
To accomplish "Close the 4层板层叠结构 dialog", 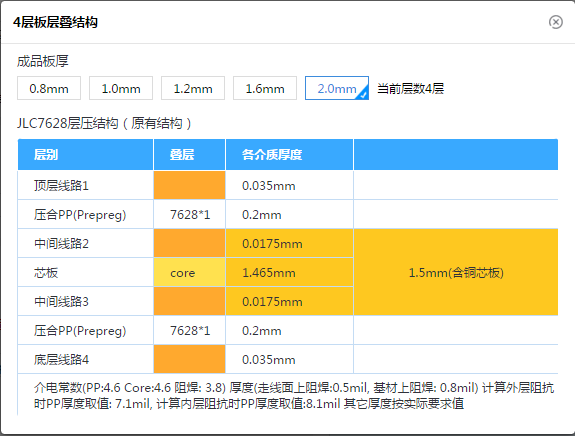I will click(556, 22).
